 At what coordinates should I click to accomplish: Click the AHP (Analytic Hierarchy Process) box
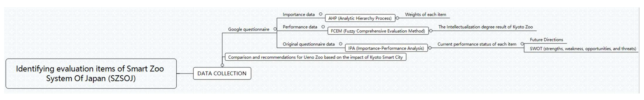pos(360,18)
